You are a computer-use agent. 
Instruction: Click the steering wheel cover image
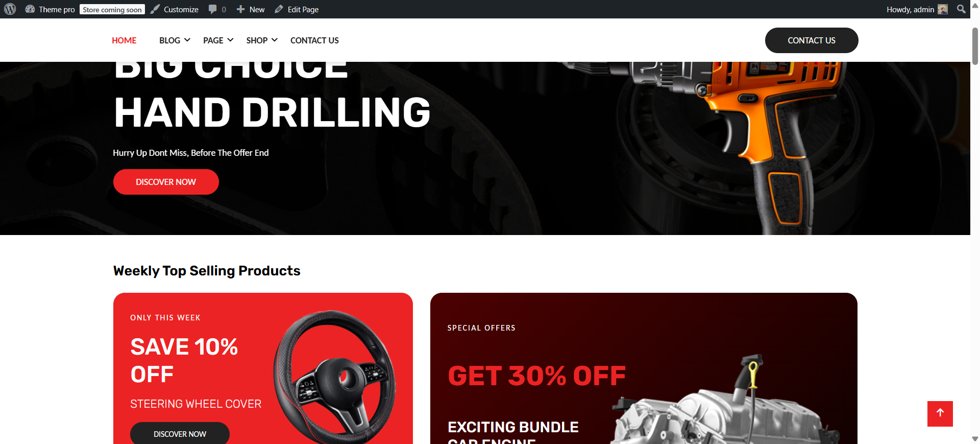(335, 377)
